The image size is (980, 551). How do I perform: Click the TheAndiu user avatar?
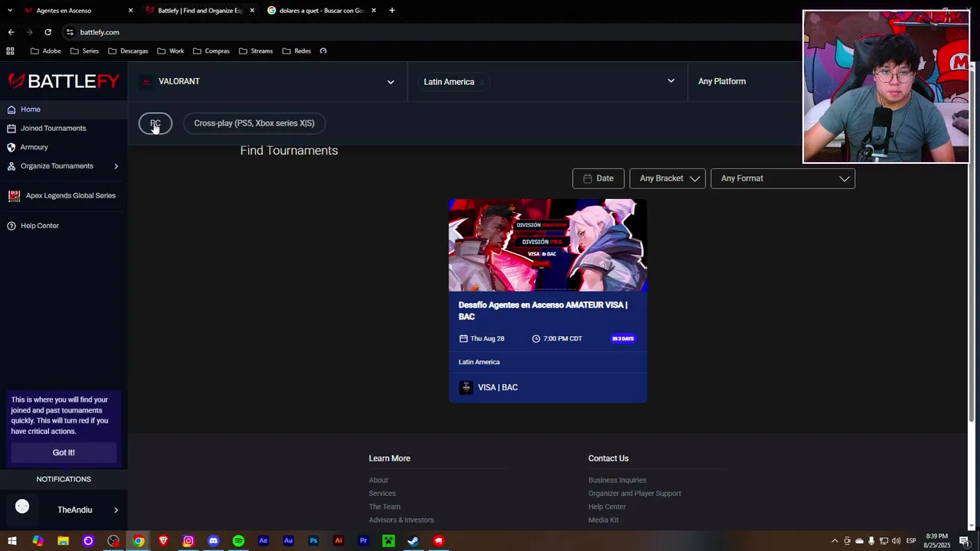pyautogui.click(x=22, y=507)
